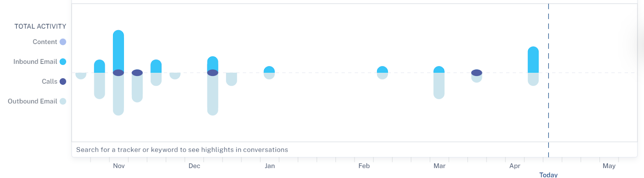Select the January inbound email bubble
644x178 pixels.
pos(269,69)
